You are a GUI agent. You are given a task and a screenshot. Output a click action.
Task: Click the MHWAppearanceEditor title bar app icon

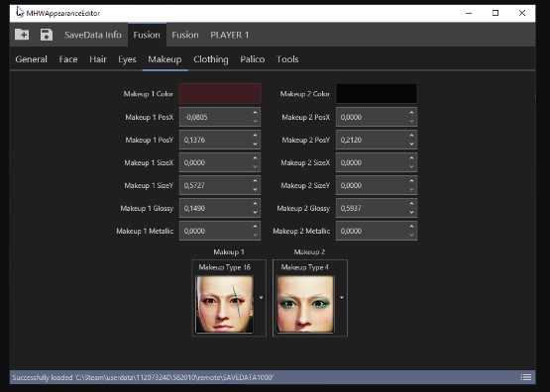click(20, 13)
